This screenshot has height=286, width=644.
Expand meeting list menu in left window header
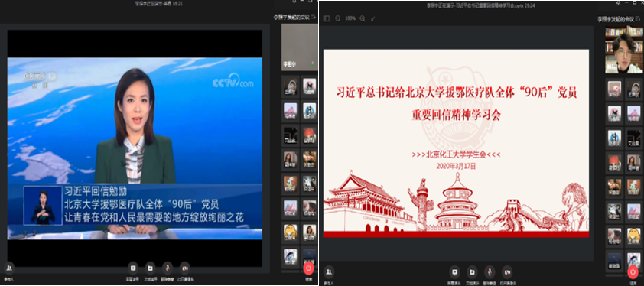pyautogui.click(x=314, y=17)
